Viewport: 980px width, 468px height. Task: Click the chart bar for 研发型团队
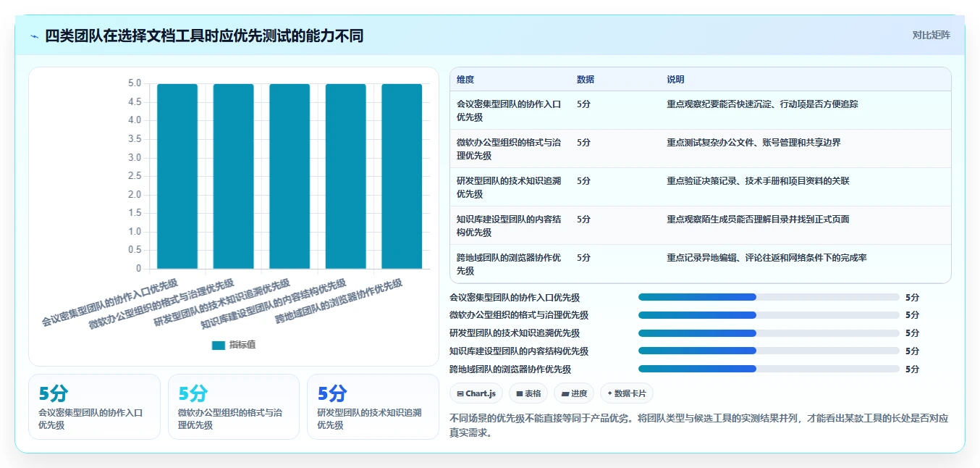290,176
